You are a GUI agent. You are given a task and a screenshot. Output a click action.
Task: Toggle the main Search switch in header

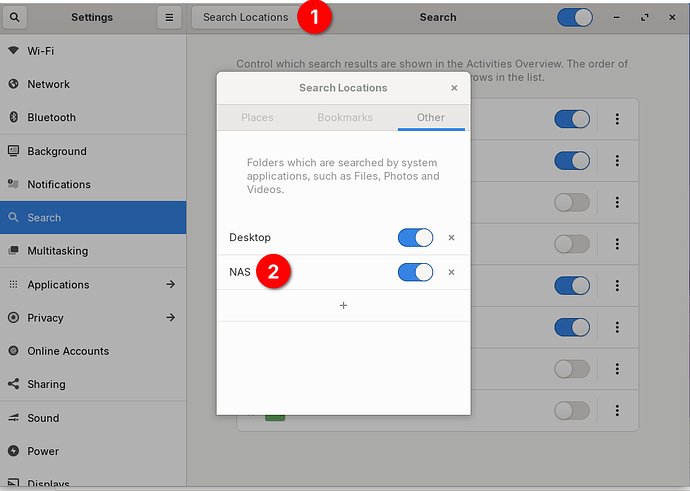574,17
